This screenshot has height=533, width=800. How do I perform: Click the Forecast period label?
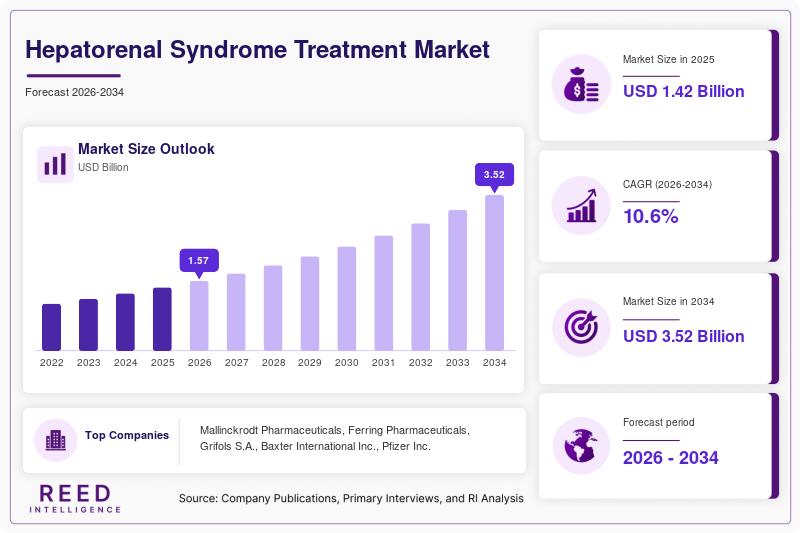(x=659, y=422)
